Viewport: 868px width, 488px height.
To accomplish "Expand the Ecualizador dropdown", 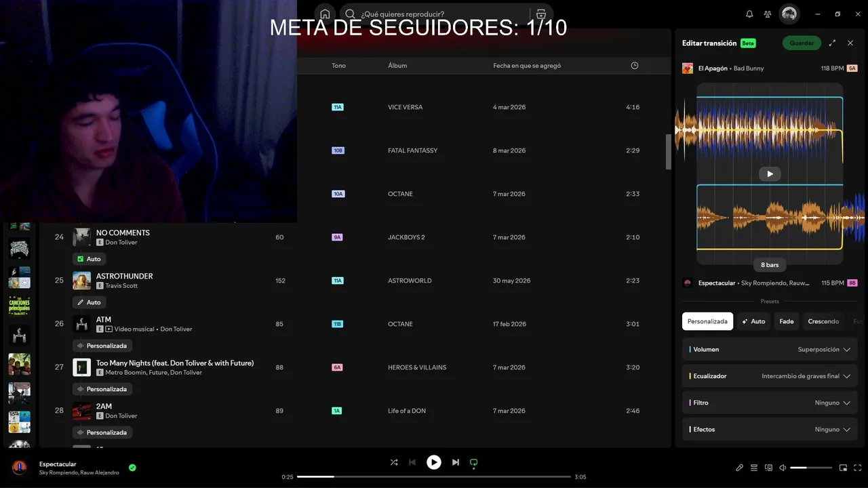I will point(770,376).
